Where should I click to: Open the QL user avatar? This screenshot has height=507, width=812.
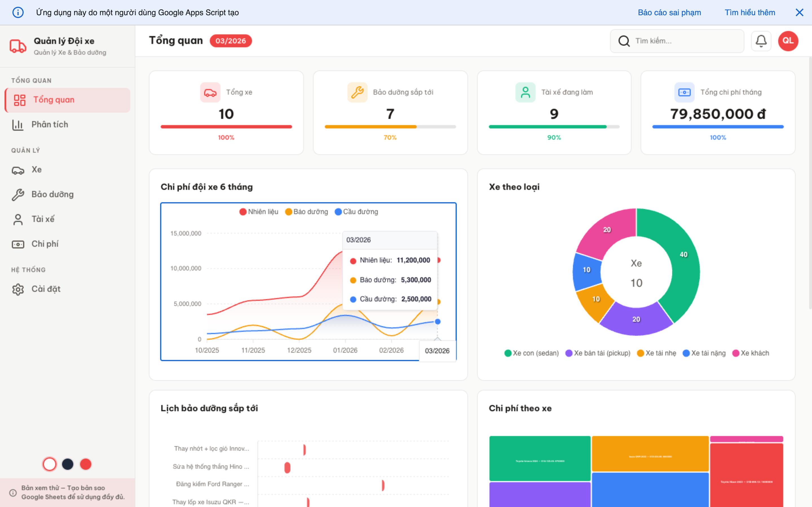788,41
